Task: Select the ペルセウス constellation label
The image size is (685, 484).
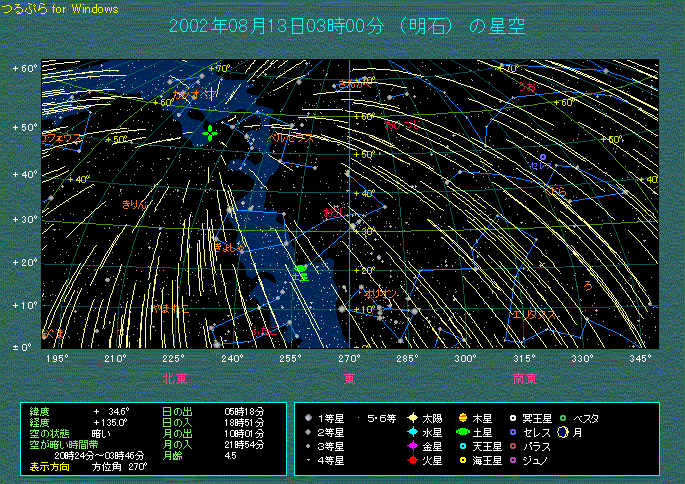Action: pyautogui.click(x=289, y=136)
